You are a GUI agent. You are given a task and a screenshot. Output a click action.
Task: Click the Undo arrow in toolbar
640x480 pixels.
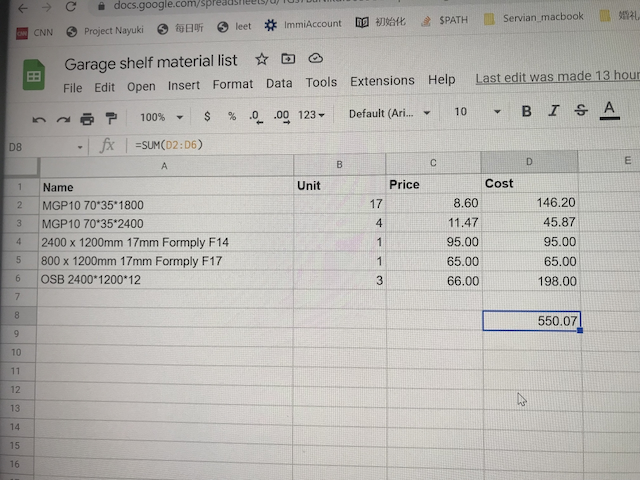(39, 118)
